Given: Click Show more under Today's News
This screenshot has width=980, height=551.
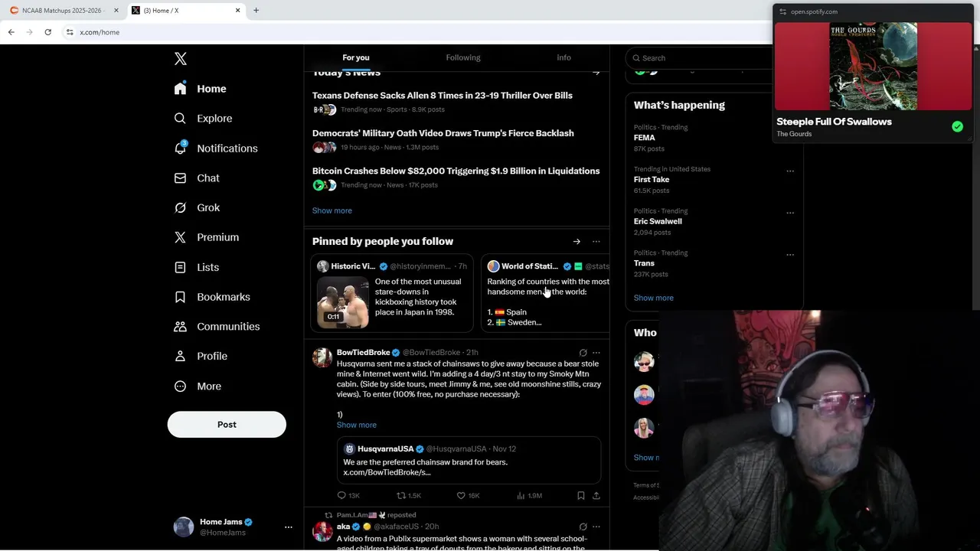Looking at the screenshot, I should click(x=332, y=210).
